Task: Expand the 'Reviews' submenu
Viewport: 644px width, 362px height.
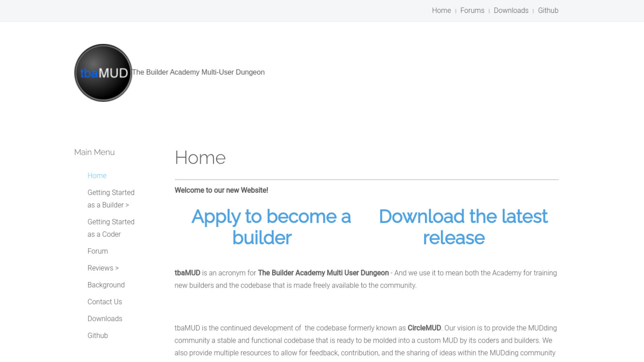Action: pyautogui.click(x=103, y=268)
